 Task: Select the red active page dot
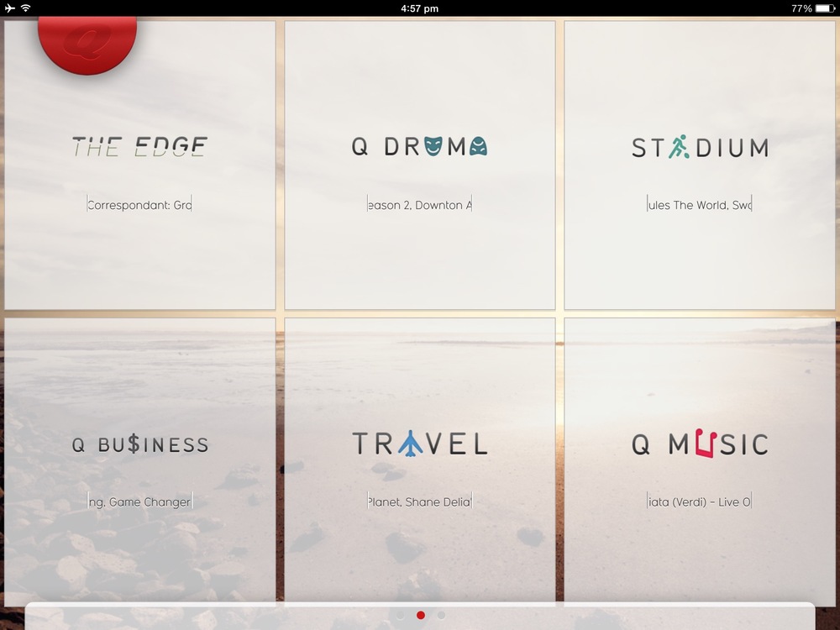pos(421,615)
